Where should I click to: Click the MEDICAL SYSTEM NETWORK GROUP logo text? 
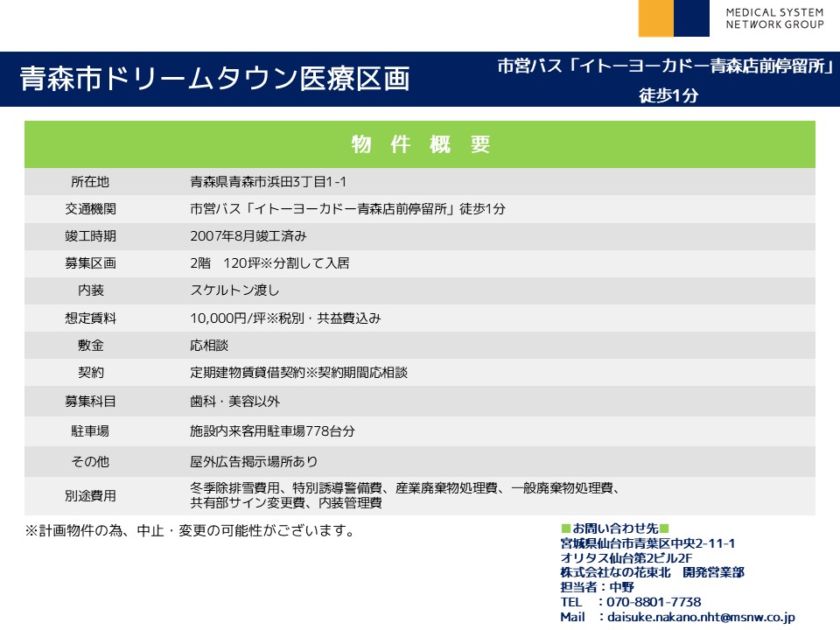pyautogui.click(x=774, y=18)
